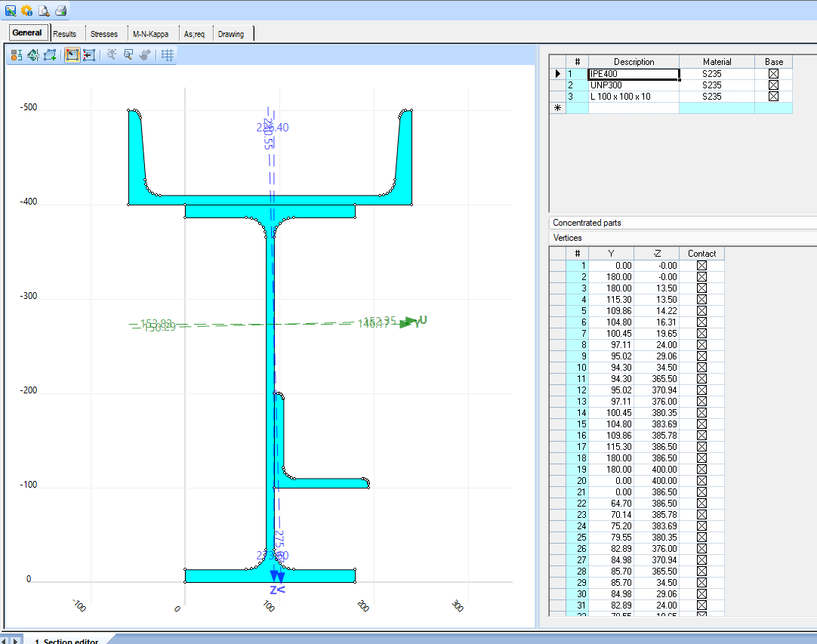This screenshot has width=817, height=644.
Task: Select the pan hand tool
Action: pyautogui.click(x=145, y=54)
